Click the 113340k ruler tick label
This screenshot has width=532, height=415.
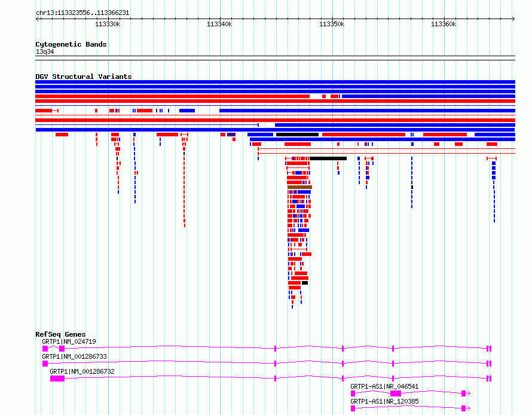[219, 24]
